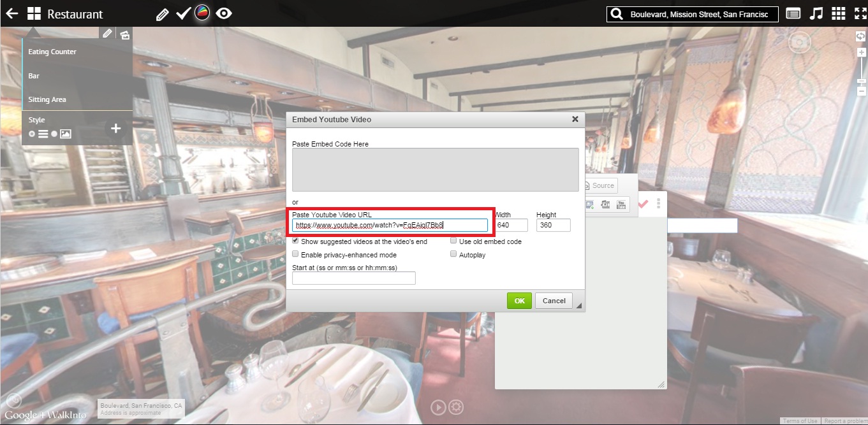Screen dimensions: 868x425
Task: Click the checkmark save icon in top bar
Action: click(x=183, y=13)
